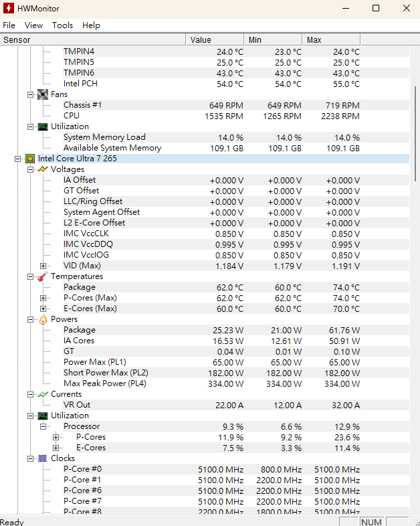Collapse the Powers group
Image resolution: width=420 pixels, height=526 pixels.
point(31,319)
